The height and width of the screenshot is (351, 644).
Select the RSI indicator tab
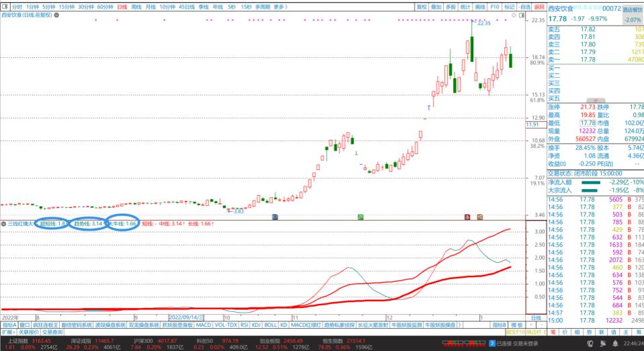(245, 325)
